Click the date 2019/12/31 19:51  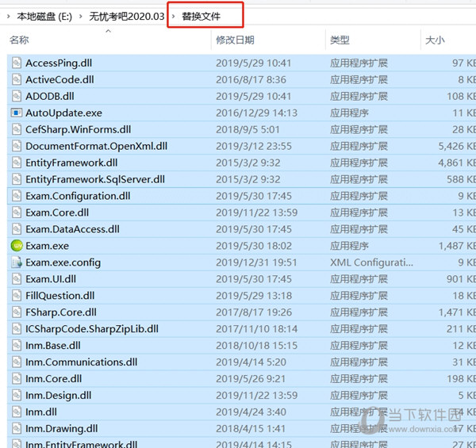point(256,262)
